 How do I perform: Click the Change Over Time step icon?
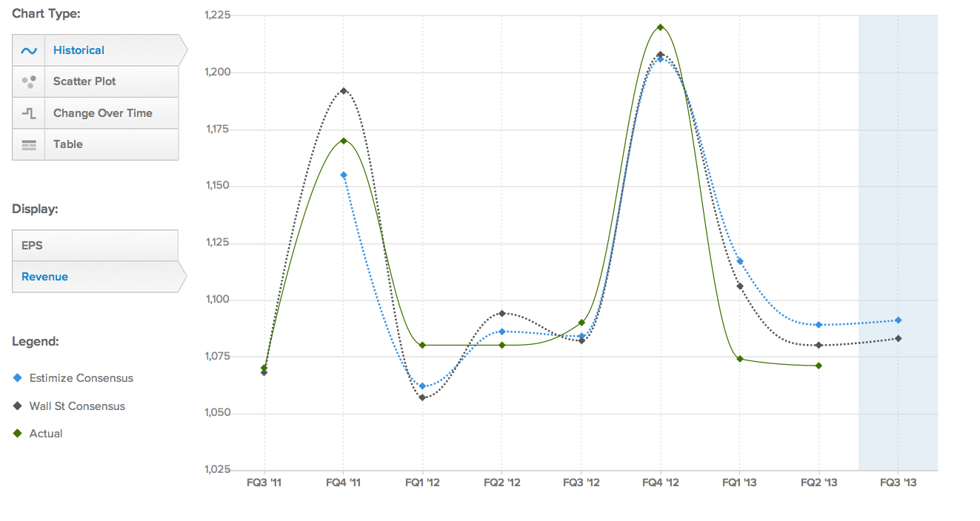click(x=29, y=113)
